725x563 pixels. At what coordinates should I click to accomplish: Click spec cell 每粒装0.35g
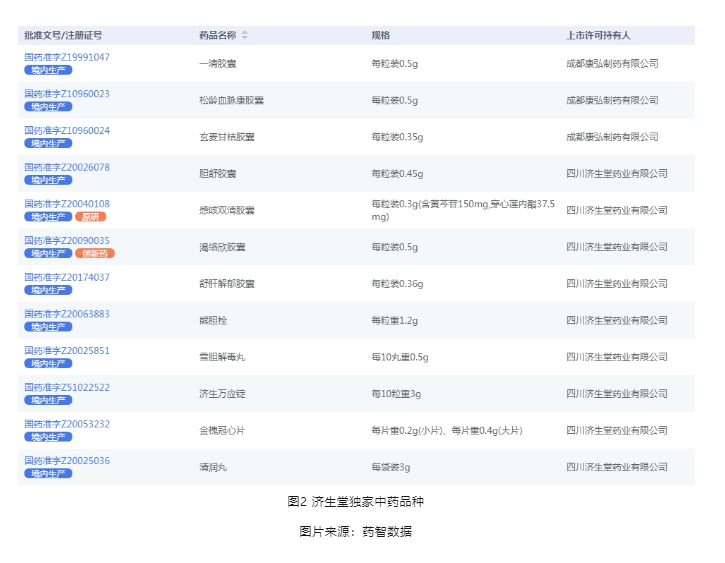(398, 137)
